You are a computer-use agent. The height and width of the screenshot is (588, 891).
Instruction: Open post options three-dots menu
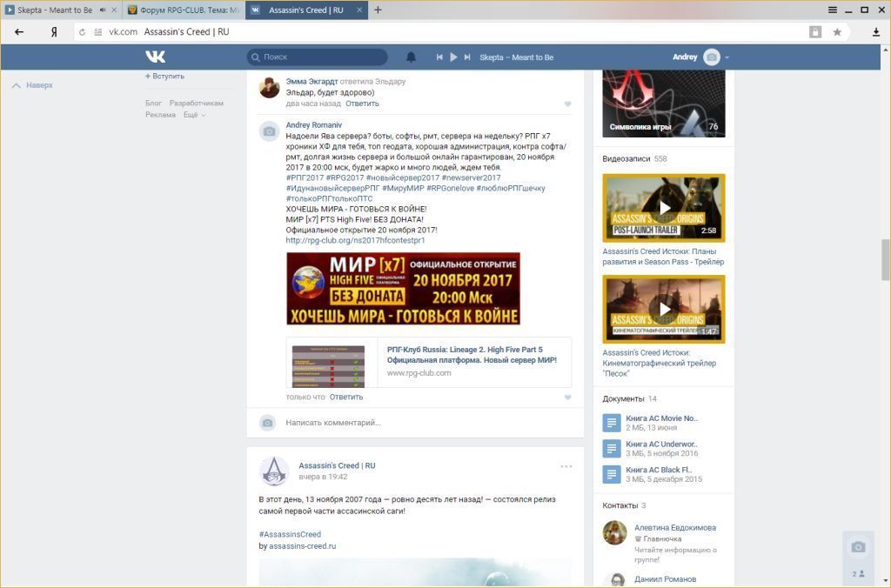coord(566,466)
